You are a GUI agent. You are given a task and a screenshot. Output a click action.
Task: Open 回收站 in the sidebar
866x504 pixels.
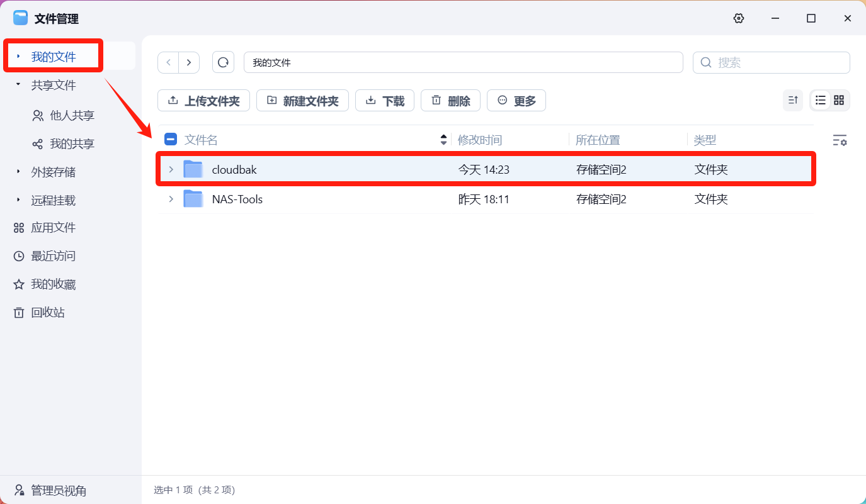[48, 313]
